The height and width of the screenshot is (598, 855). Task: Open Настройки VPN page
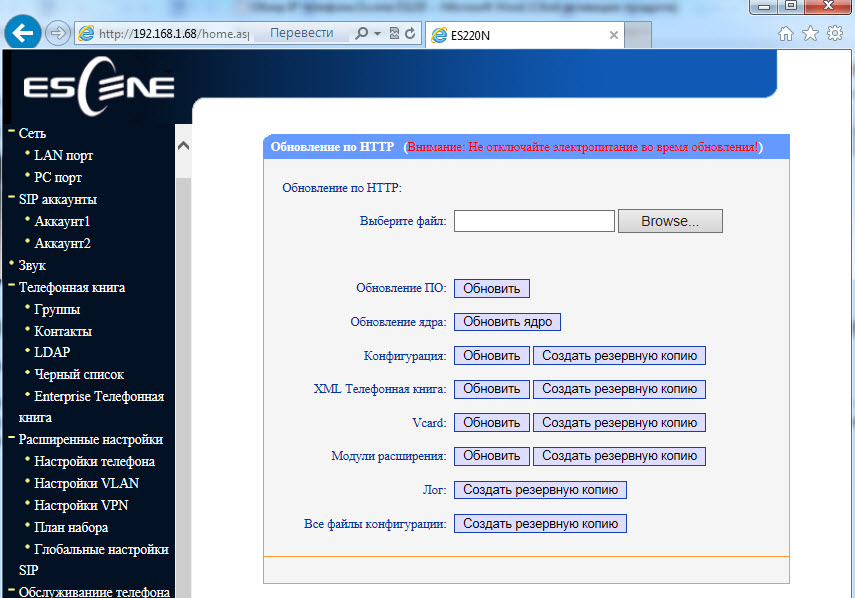click(81, 505)
